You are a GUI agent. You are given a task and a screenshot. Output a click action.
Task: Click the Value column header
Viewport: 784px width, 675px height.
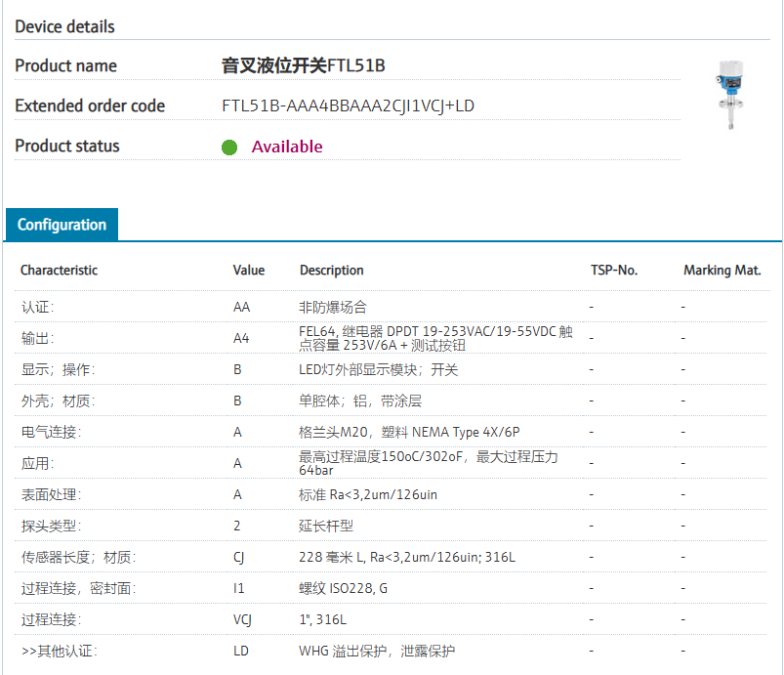coord(249,271)
